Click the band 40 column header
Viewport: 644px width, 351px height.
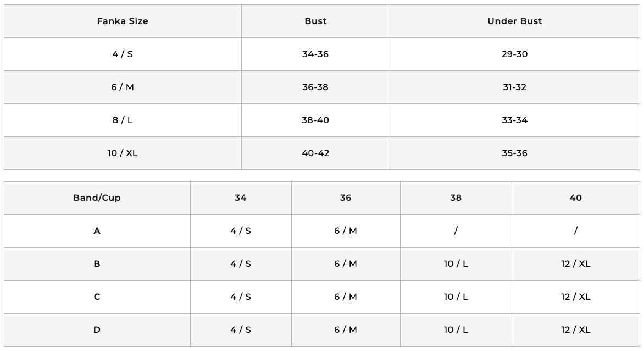click(575, 198)
